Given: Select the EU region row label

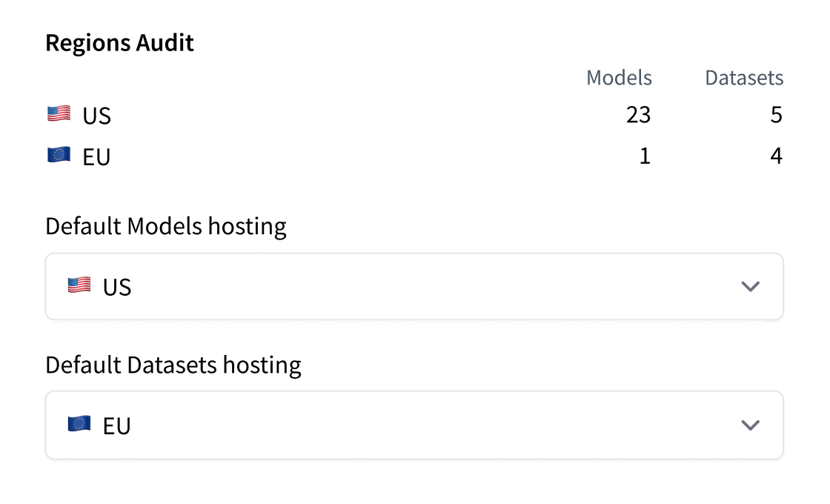Looking at the screenshot, I should pyautogui.click(x=96, y=157).
